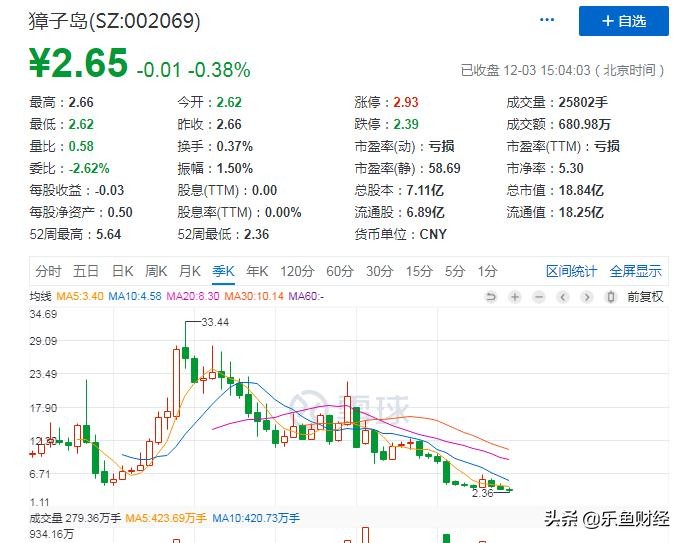This screenshot has width=685, height=543.
Task: Click the current price ¥2.65
Action: (78, 63)
